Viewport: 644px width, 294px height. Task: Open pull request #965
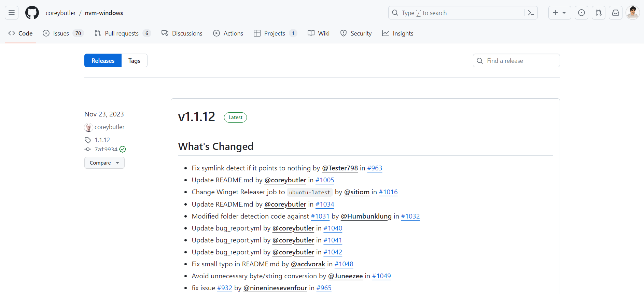click(324, 288)
